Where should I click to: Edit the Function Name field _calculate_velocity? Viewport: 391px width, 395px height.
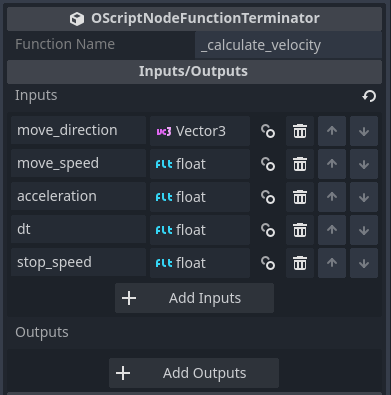[x=288, y=45]
